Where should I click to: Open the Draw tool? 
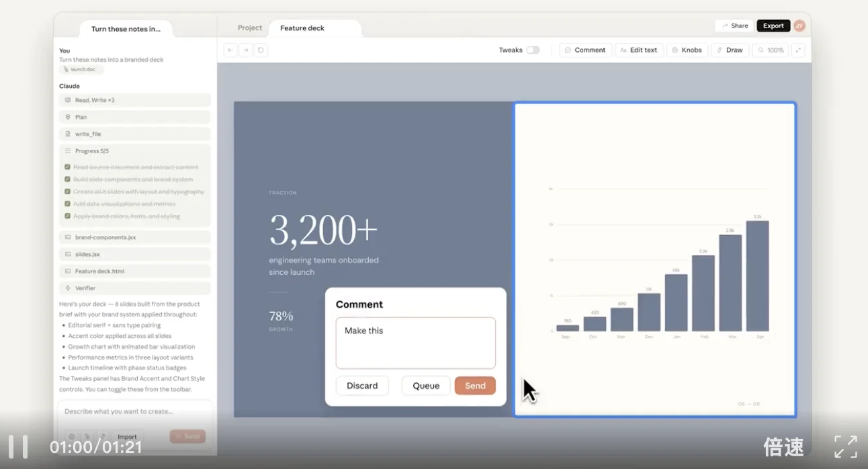coord(730,50)
